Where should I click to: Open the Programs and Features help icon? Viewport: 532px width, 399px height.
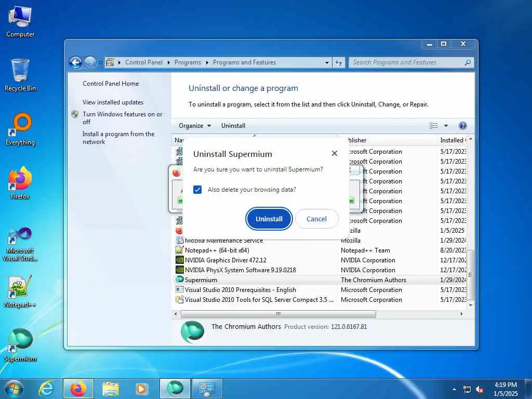[x=463, y=126]
